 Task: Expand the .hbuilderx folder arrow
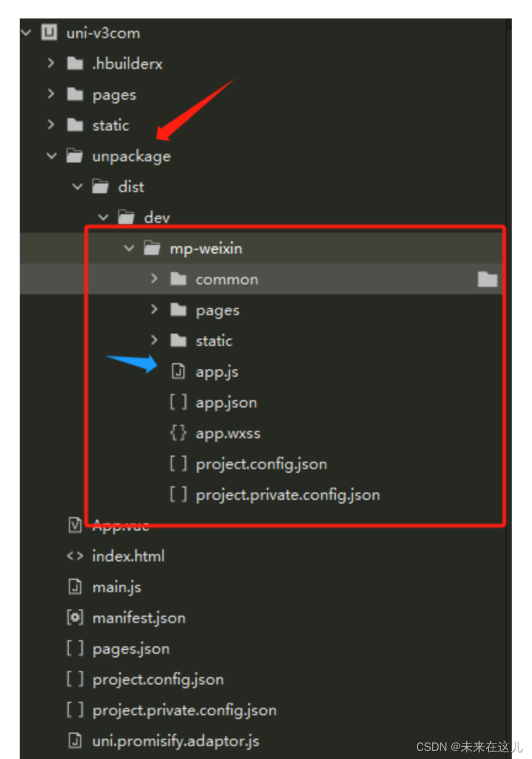51,63
